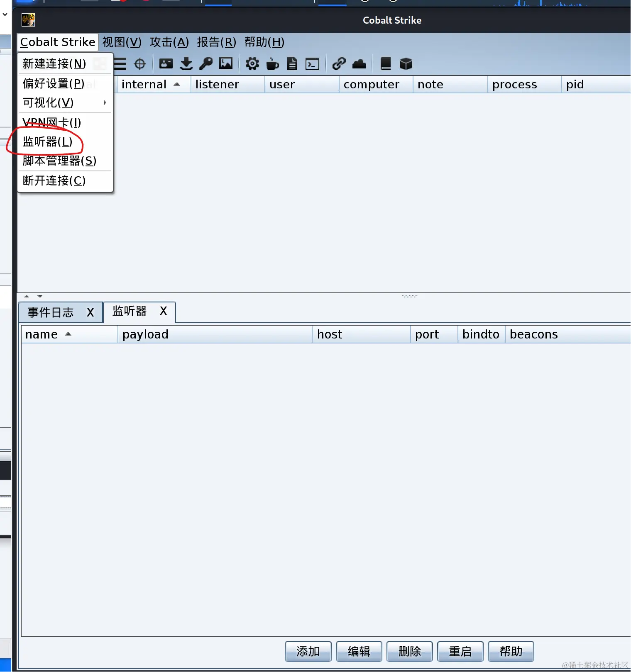Open the 视图(V) menu
This screenshot has width=631, height=672.
point(122,42)
